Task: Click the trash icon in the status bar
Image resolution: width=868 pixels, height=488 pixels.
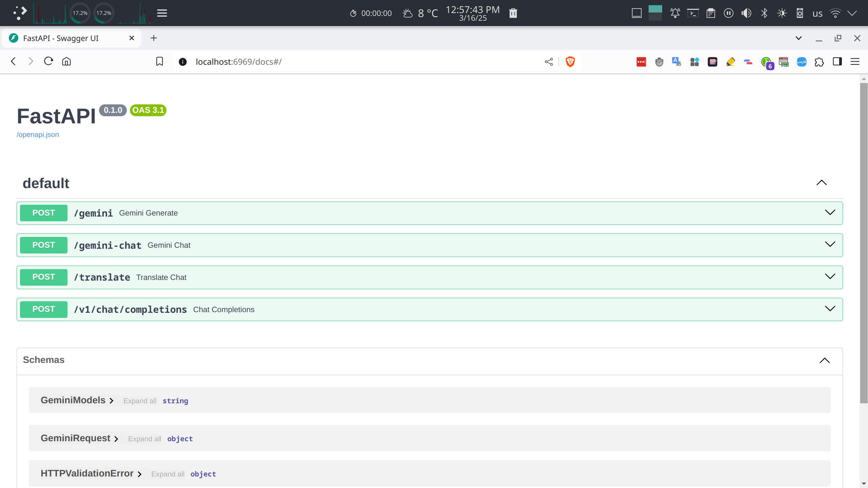Action: tap(513, 13)
